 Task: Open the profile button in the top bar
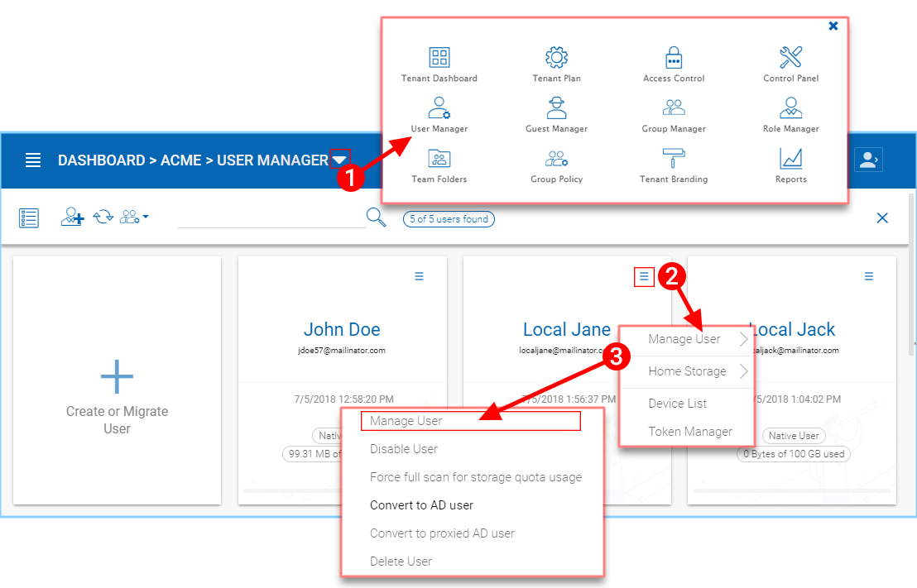(868, 159)
